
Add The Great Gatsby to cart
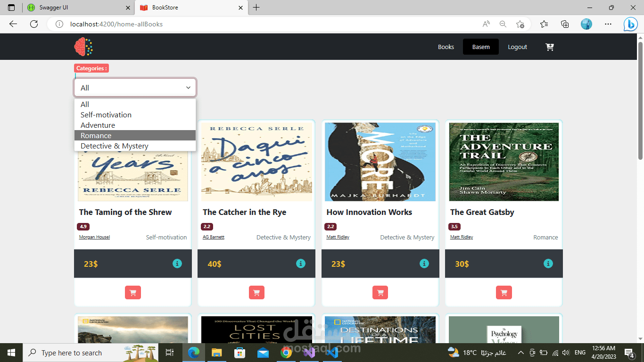tap(504, 293)
